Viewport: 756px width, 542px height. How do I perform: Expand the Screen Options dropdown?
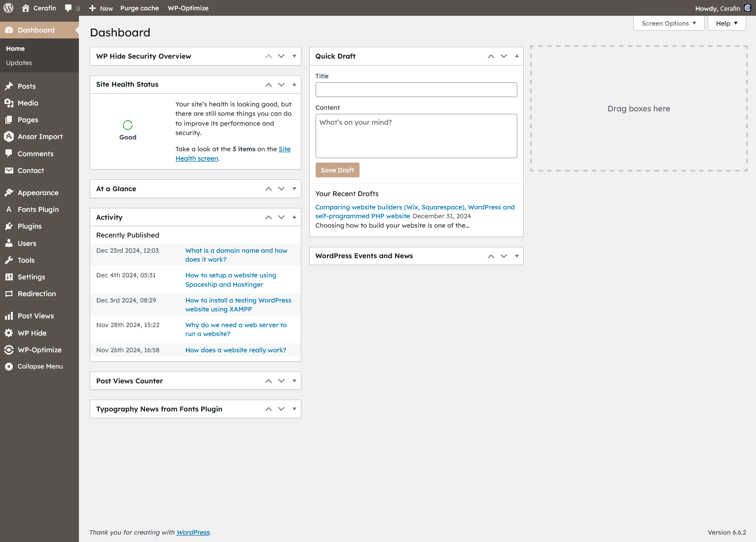tap(669, 23)
